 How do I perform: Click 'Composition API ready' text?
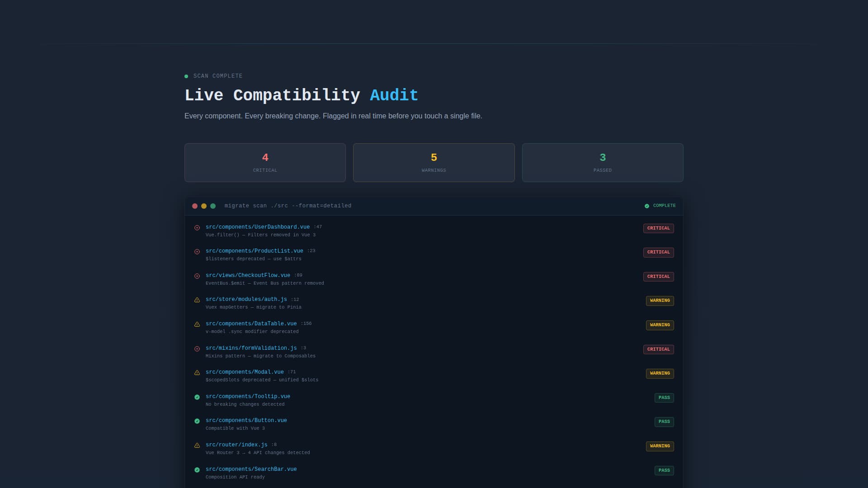click(235, 477)
